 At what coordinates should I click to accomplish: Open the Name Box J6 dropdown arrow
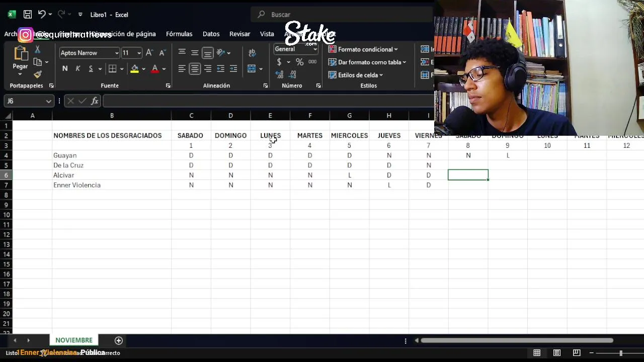pyautogui.click(x=48, y=101)
